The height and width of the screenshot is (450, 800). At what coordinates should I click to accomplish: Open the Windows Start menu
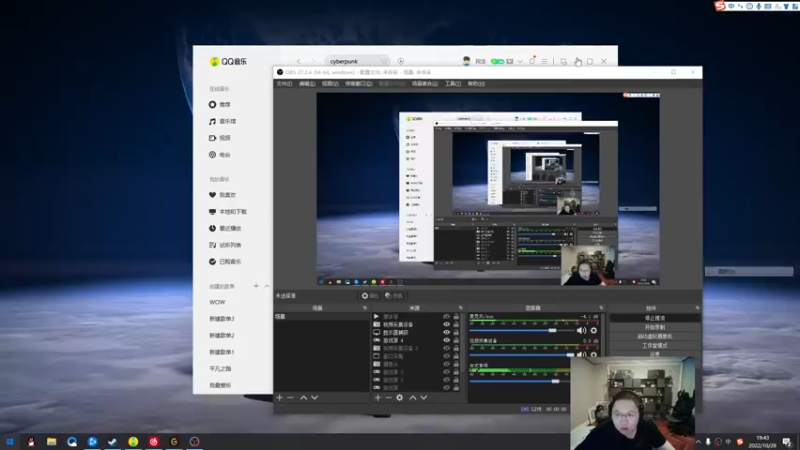pyautogui.click(x=10, y=442)
